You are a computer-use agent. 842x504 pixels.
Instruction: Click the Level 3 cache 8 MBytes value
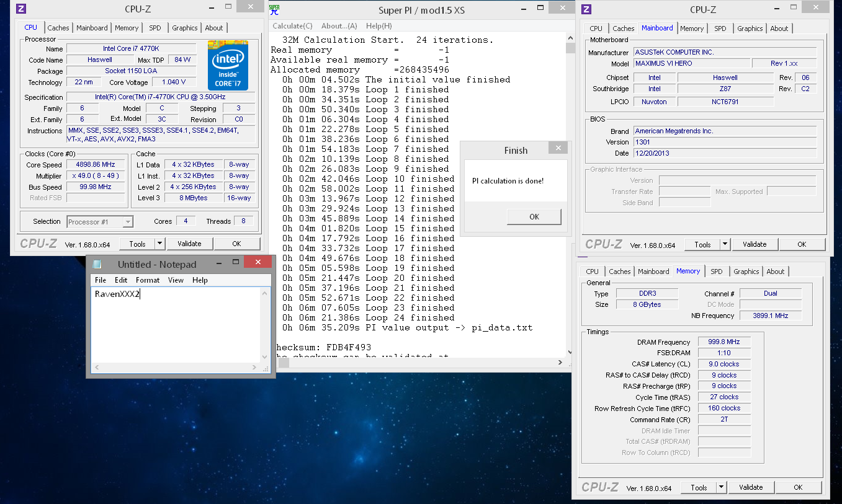(x=193, y=198)
